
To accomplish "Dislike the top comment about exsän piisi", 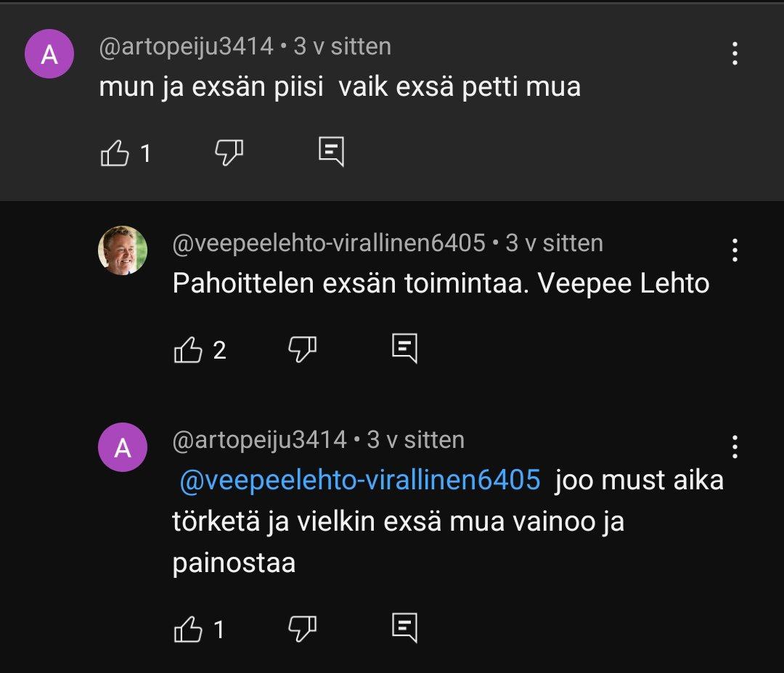I will 229,152.
